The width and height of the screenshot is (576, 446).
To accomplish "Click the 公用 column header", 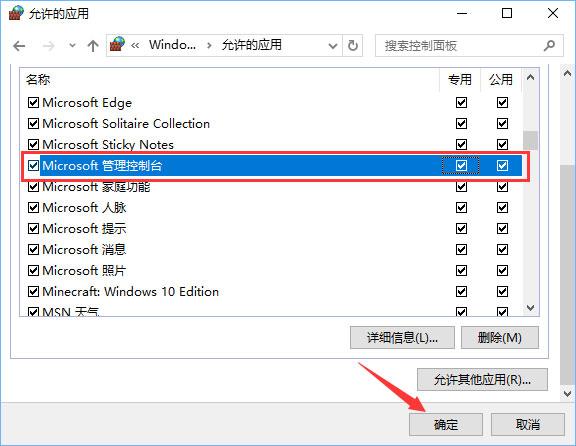I will 501,79.
